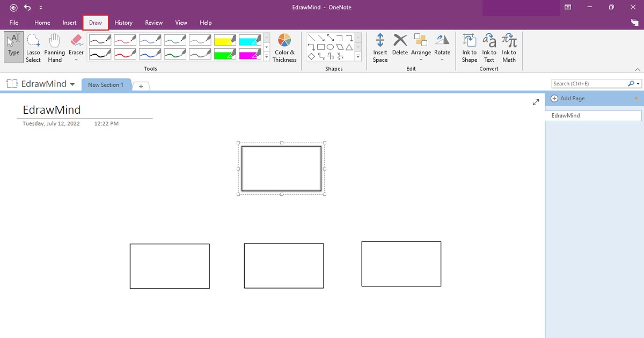The width and height of the screenshot is (644, 338).
Task: Select the EdrawMind page in list
Action: (x=594, y=115)
